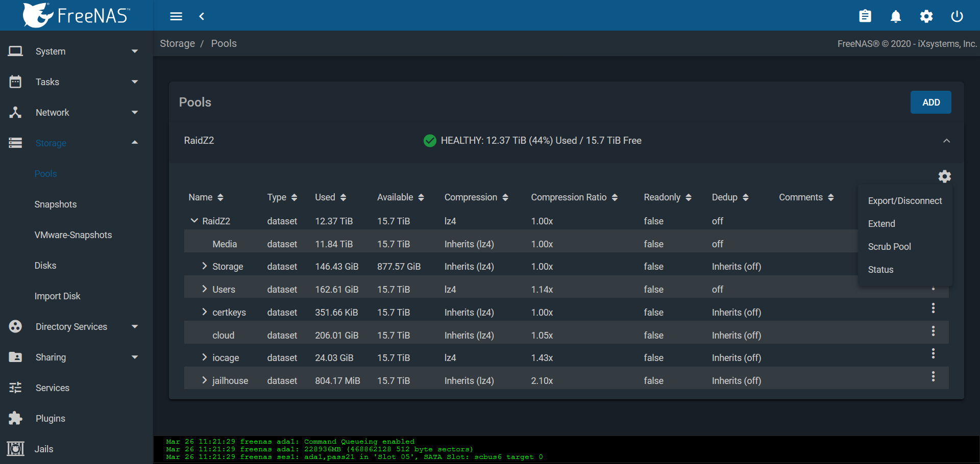980x464 pixels.
Task: Sort by Compression column header
Action: click(476, 197)
